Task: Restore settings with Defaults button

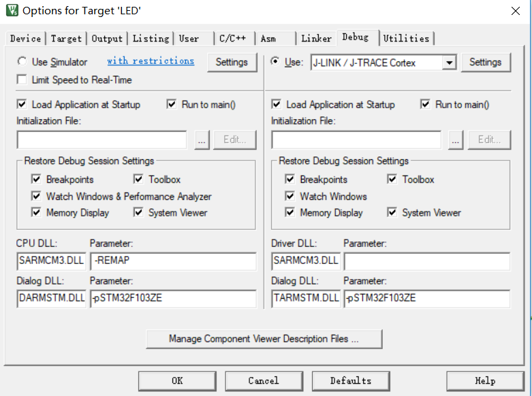Action: [351, 381]
